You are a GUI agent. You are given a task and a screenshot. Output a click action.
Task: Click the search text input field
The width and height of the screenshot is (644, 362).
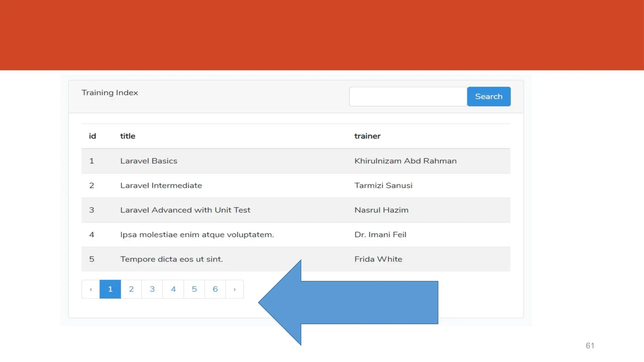[408, 96]
